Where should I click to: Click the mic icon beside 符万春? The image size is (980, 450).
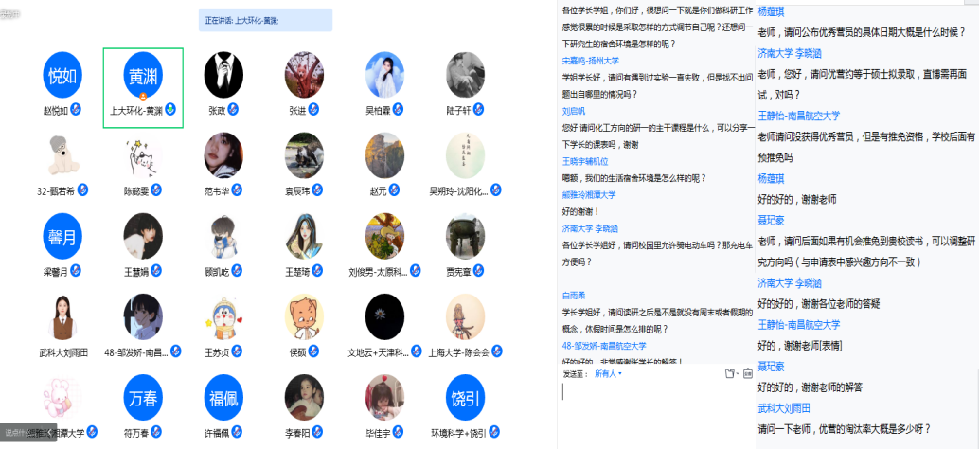(x=157, y=433)
